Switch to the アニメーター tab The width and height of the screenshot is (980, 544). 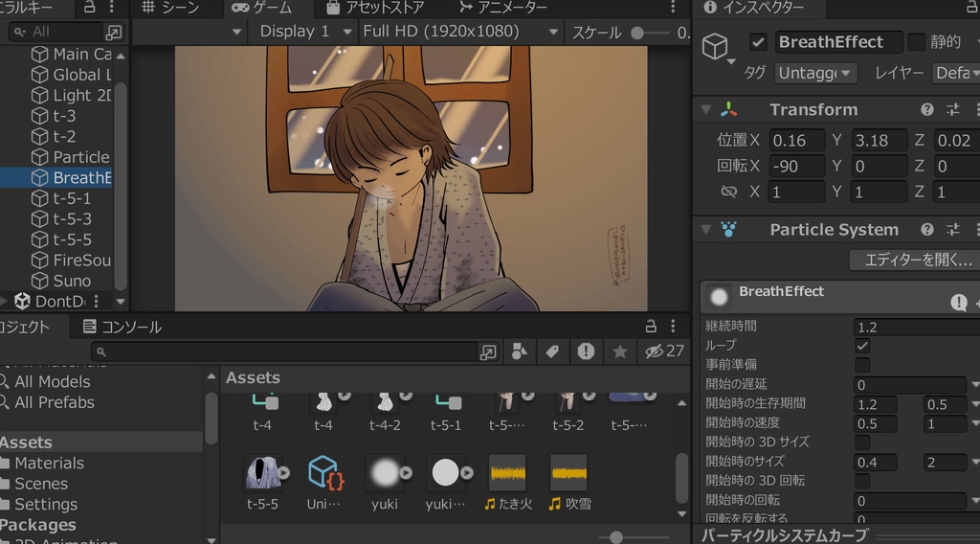pos(503,8)
